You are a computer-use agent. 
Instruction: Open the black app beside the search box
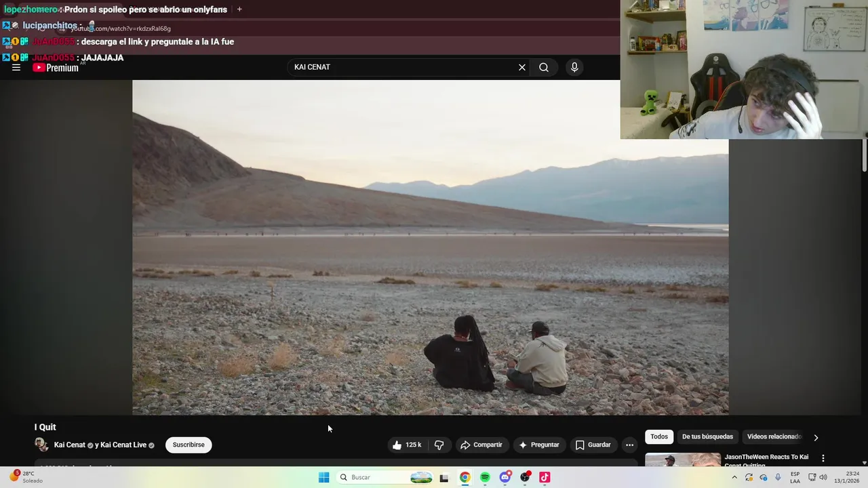[x=444, y=477]
